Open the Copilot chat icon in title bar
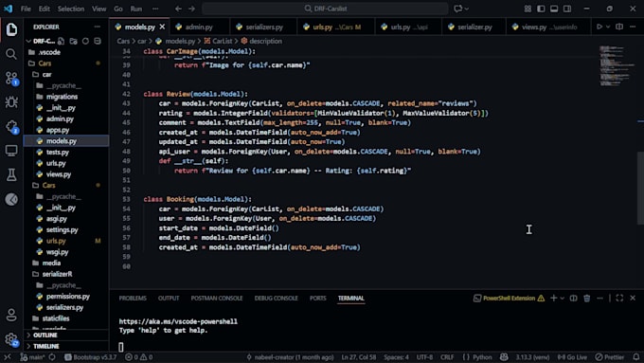 [x=458, y=9]
